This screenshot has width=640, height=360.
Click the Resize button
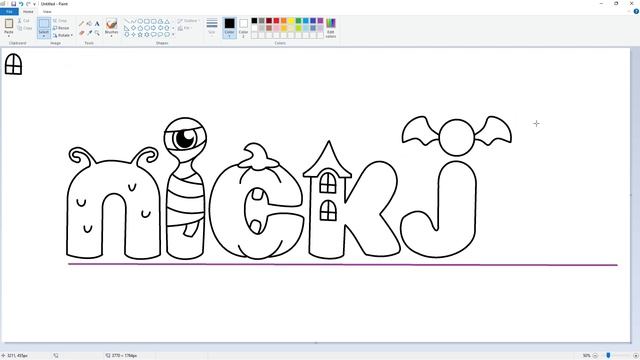click(61, 28)
